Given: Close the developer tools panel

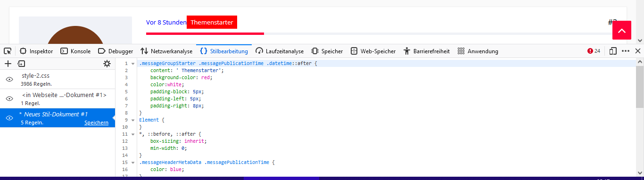Looking at the screenshot, I should [x=638, y=51].
